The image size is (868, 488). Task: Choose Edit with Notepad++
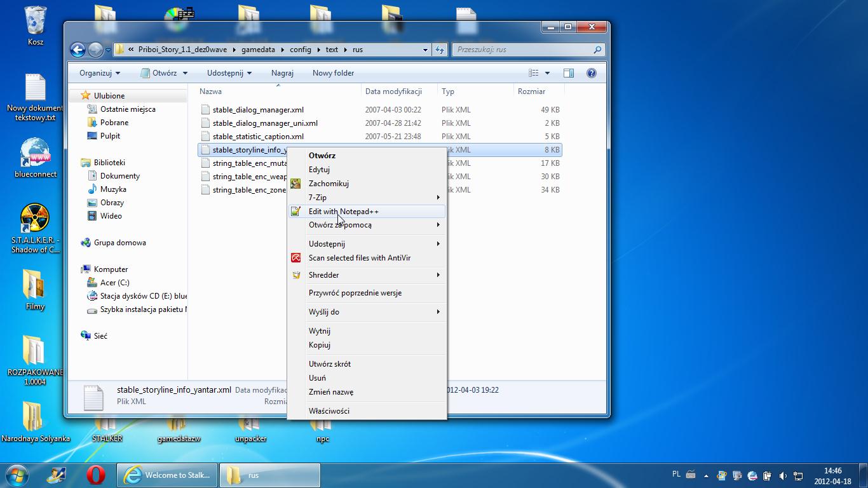[x=367, y=212]
